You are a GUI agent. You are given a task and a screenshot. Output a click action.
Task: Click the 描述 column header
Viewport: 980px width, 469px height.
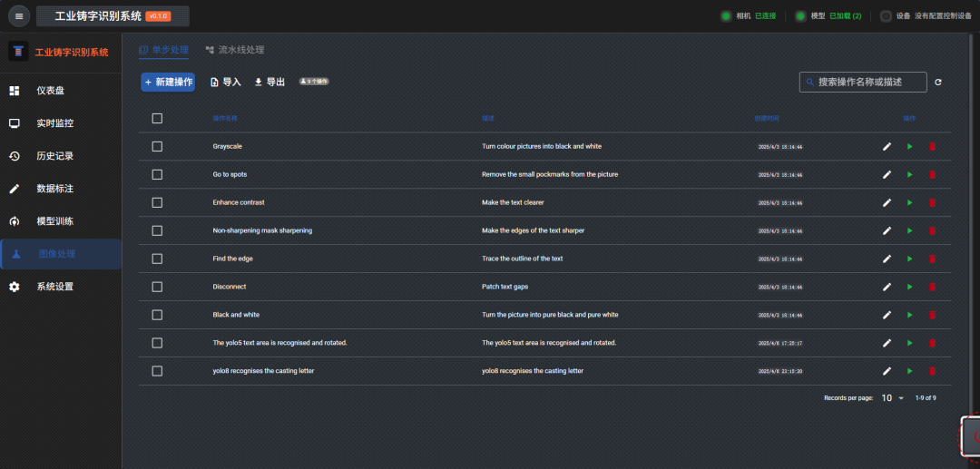tap(488, 118)
